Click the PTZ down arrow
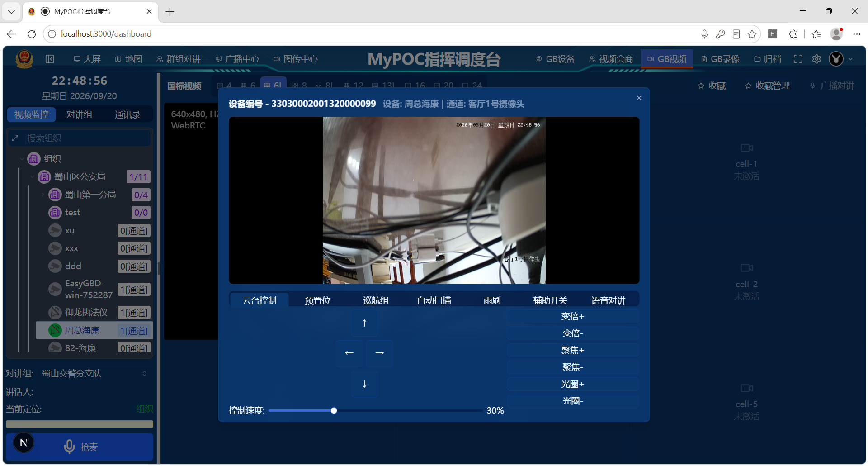 (x=364, y=384)
